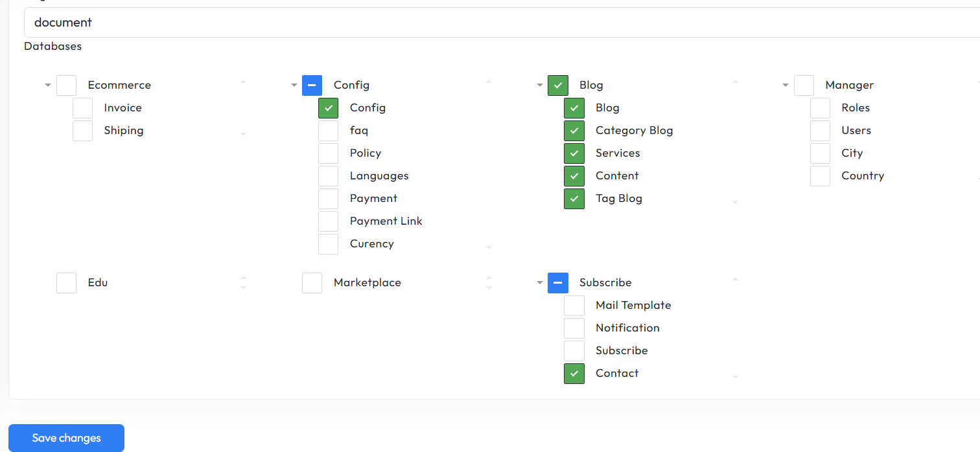Tick the Payment Link checkbox
The height and width of the screenshot is (452, 980).
tap(328, 221)
